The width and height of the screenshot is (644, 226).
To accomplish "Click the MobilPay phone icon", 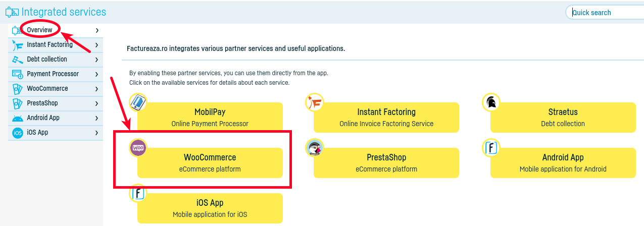I will click(x=137, y=102).
